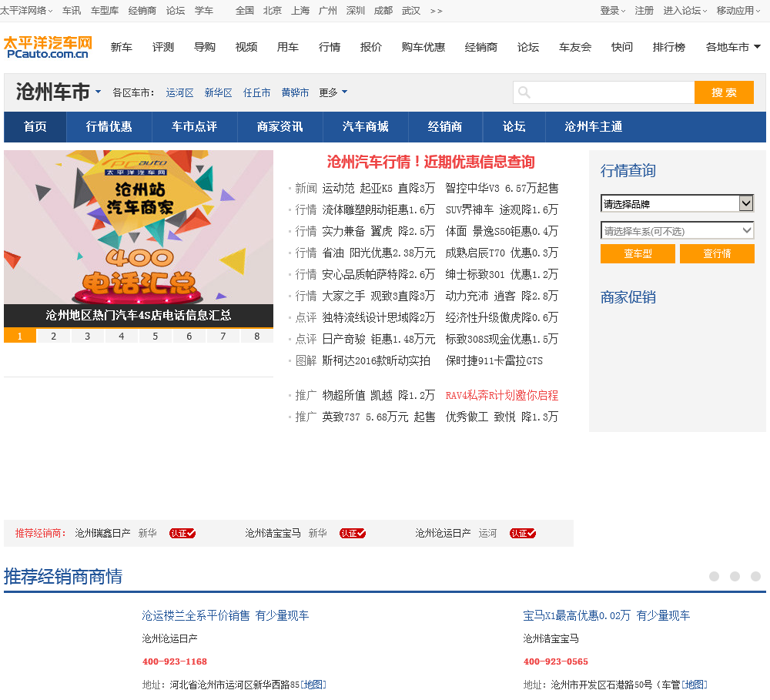Screen dimensions: 770x700
Task: Click the magnifier icon in search box
Action: point(524,92)
